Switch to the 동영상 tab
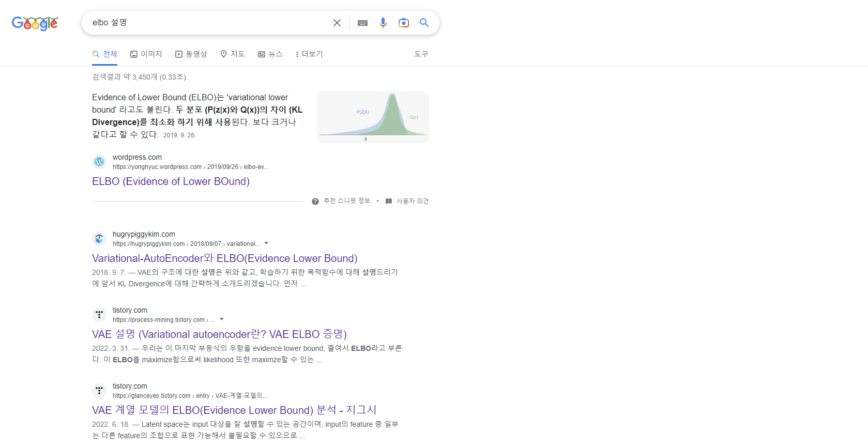868x448 pixels. [191, 54]
